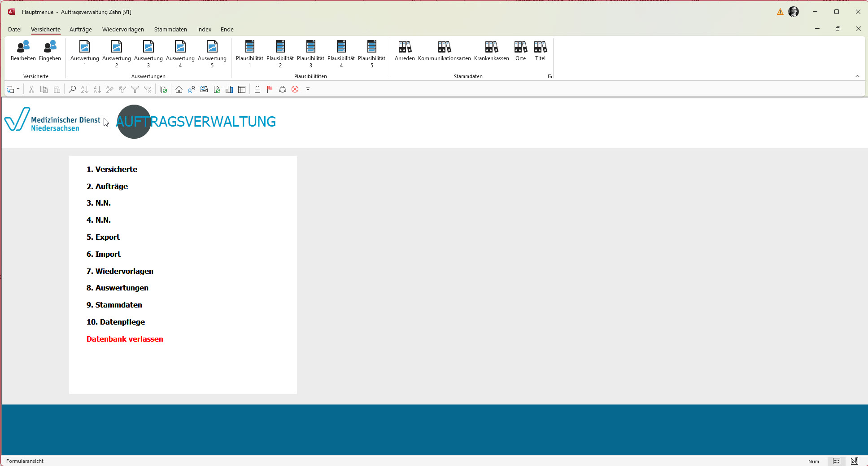Open the view switcher dropdown arrow
The image size is (868, 466).
pos(18,89)
